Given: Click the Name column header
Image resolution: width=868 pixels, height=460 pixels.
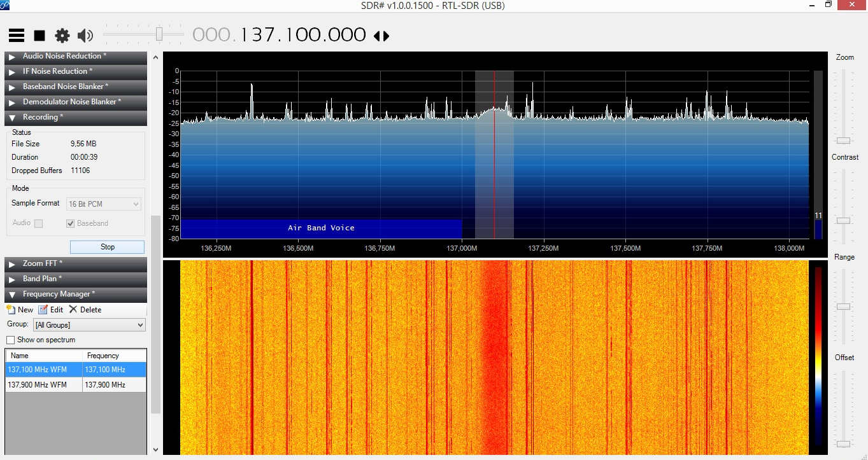Looking at the screenshot, I should [x=44, y=356].
